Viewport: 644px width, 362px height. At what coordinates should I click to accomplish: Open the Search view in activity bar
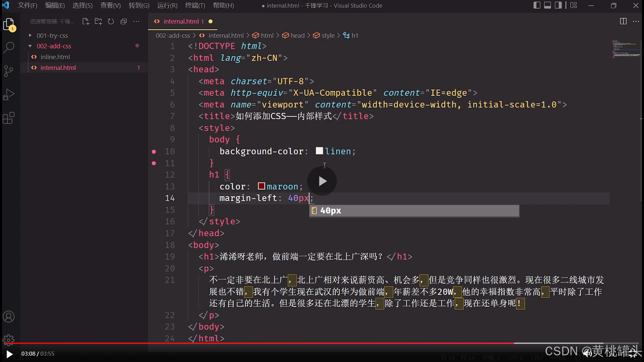pos(9,47)
